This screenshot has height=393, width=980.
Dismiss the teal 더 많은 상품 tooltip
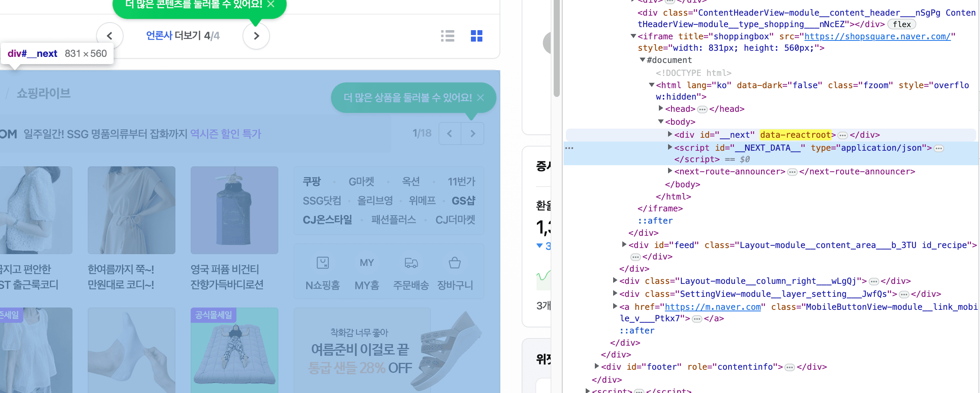click(x=480, y=98)
